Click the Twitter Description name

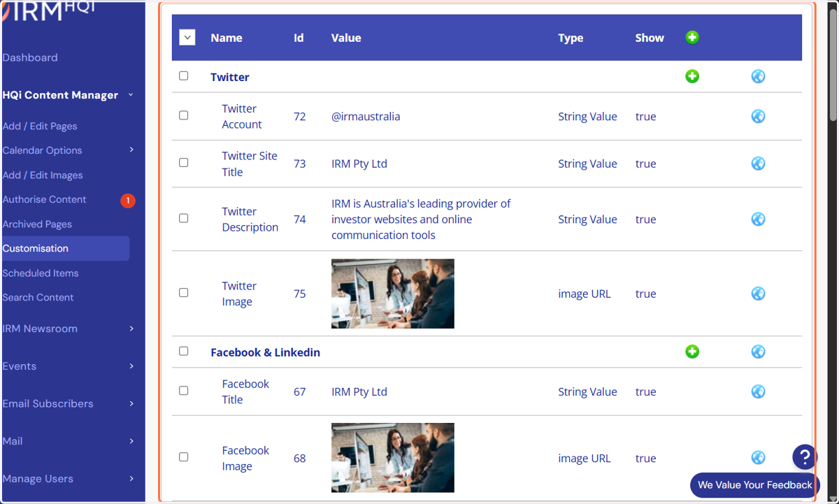point(250,219)
